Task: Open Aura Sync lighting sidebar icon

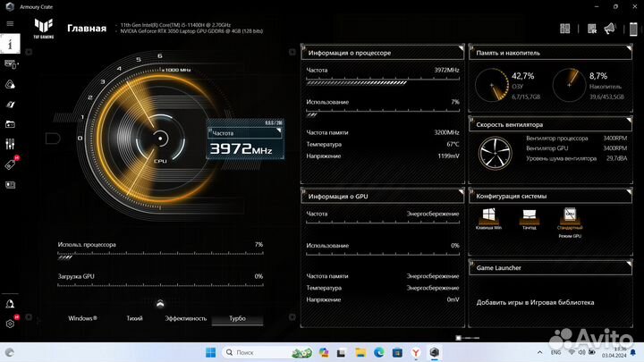Action: [x=10, y=84]
